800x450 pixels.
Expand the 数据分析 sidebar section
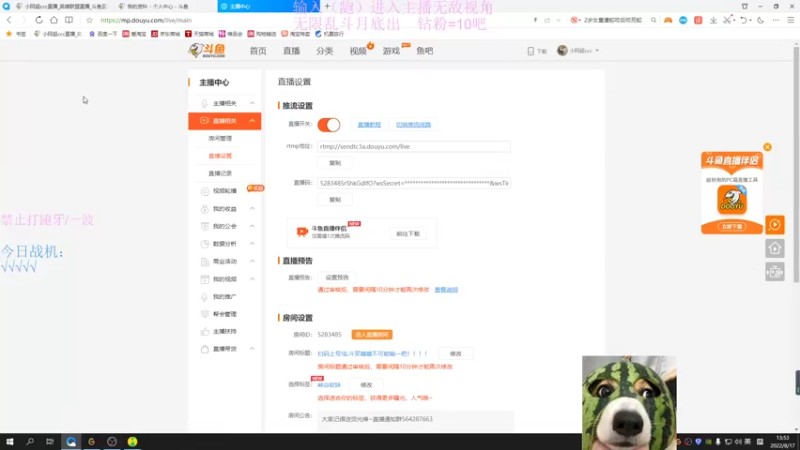pyautogui.click(x=252, y=244)
